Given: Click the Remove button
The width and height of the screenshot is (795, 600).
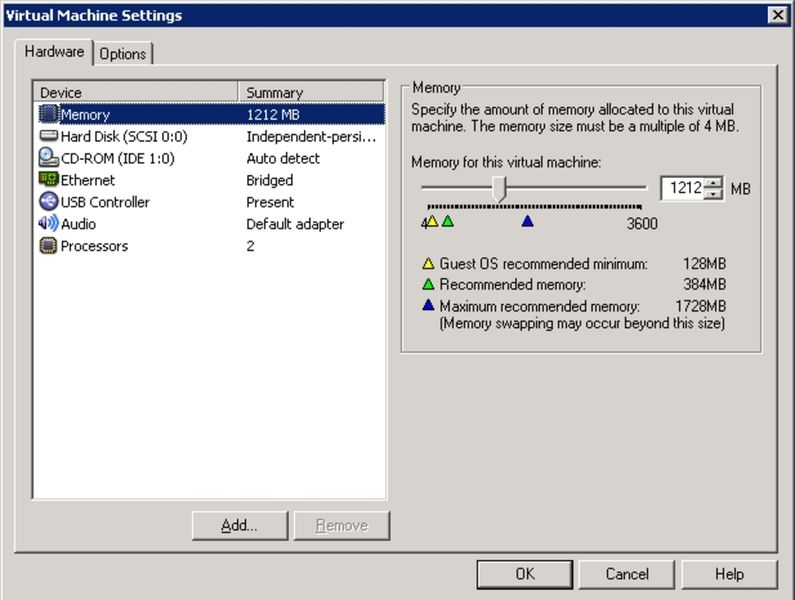Looking at the screenshot, I should click(342, 525).
